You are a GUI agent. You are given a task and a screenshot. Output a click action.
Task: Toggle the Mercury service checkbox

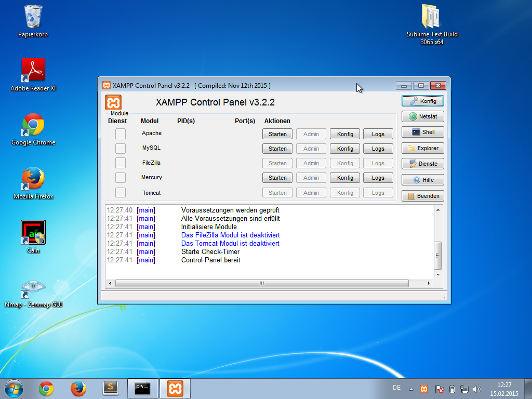(x=121, y=178)
